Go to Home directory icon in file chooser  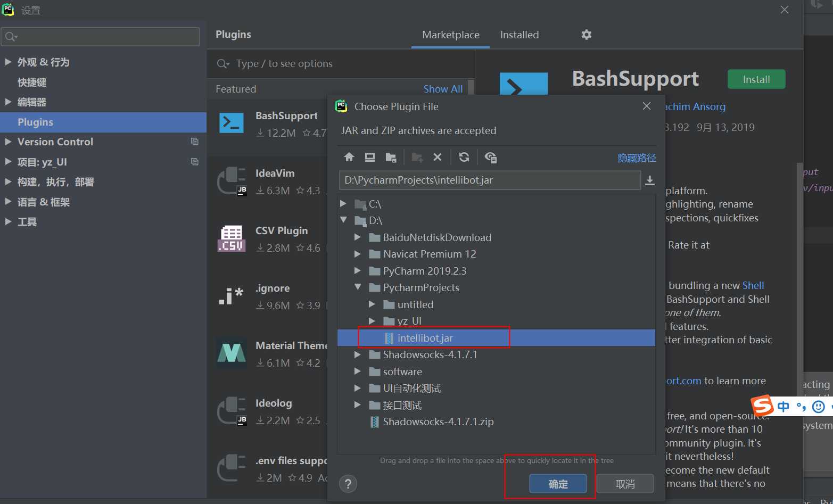pyautogui.click(x=349, y=157)
